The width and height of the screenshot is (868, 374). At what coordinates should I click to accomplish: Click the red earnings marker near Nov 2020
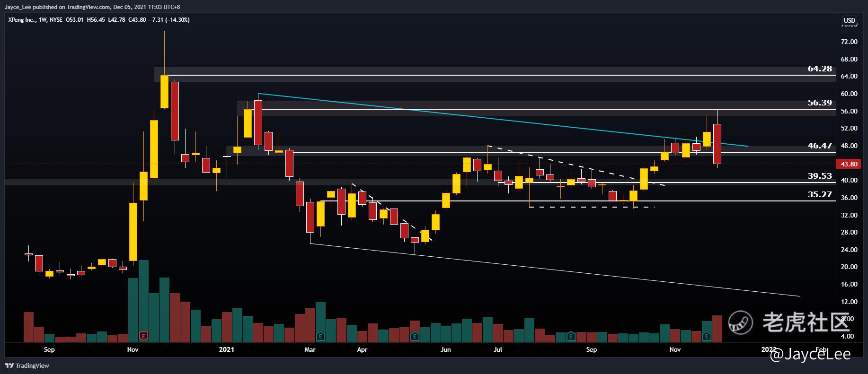point(143,336)
